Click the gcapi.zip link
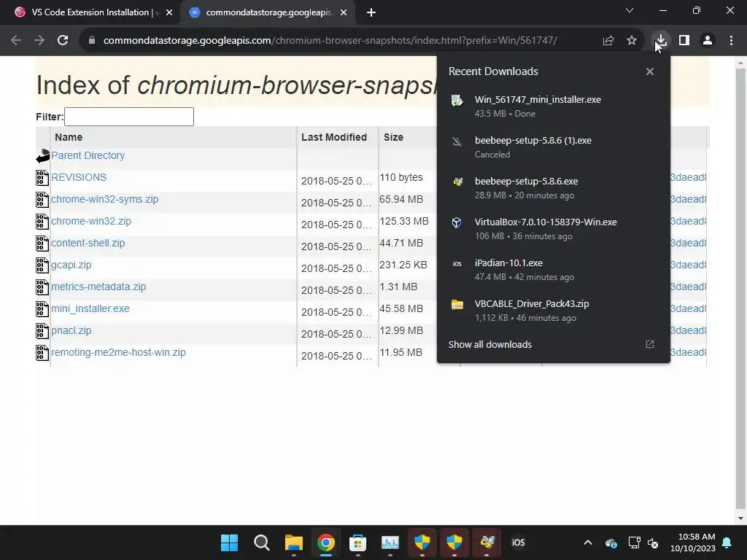The width and height of the screenshot is (747, 560). point(71,265)
